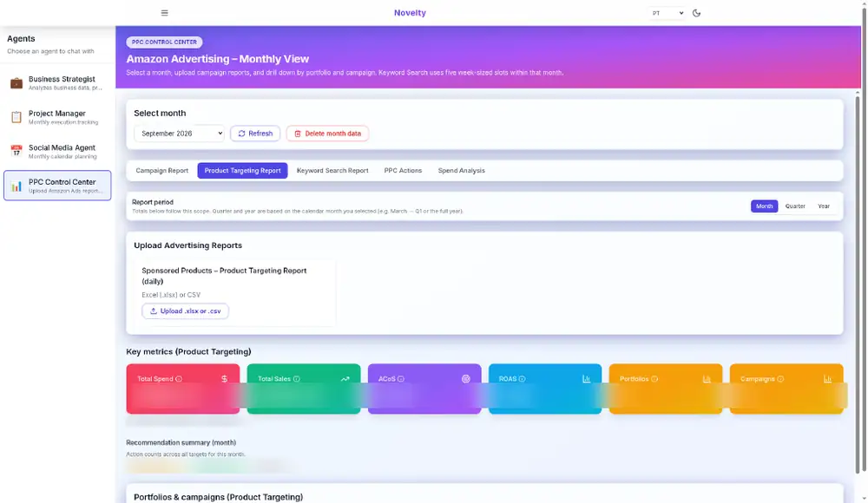The height and width of the screenshot is (503, 868).
Task: Open Social Media Agent chat
Action: pyautogui.click(x=57, y=151)
